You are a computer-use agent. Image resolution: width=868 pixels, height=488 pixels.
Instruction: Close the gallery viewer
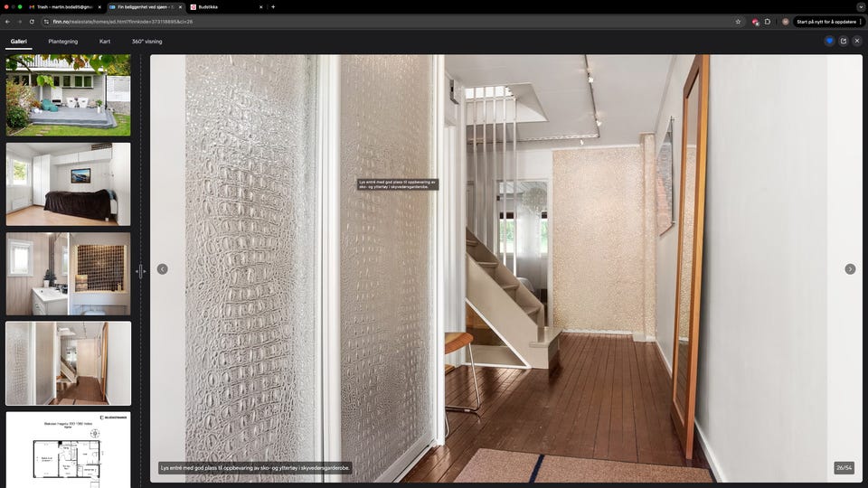coord(857,41)
